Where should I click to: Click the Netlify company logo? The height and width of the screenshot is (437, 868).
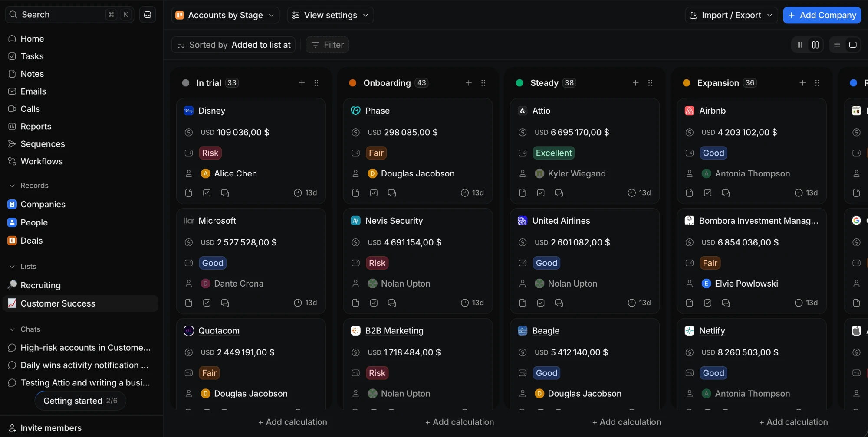(690, 331)
